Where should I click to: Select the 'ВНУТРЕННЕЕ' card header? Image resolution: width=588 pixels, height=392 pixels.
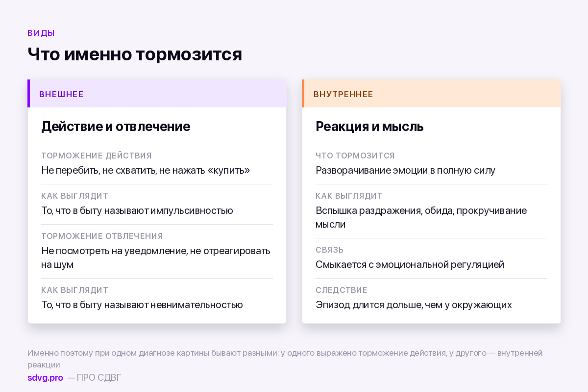click(431, 94)
